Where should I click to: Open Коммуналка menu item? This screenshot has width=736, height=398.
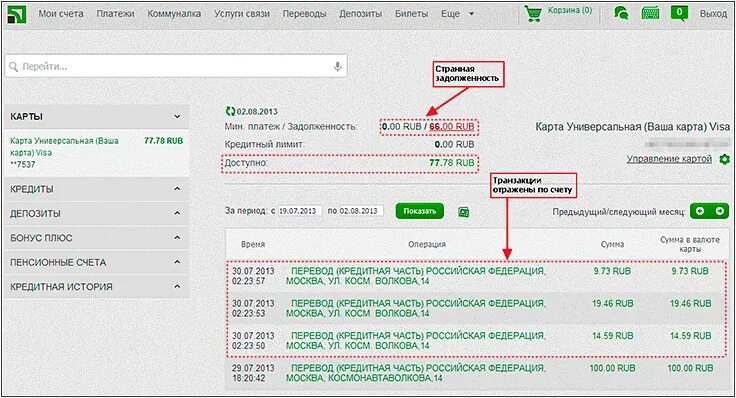coord(174,14)
